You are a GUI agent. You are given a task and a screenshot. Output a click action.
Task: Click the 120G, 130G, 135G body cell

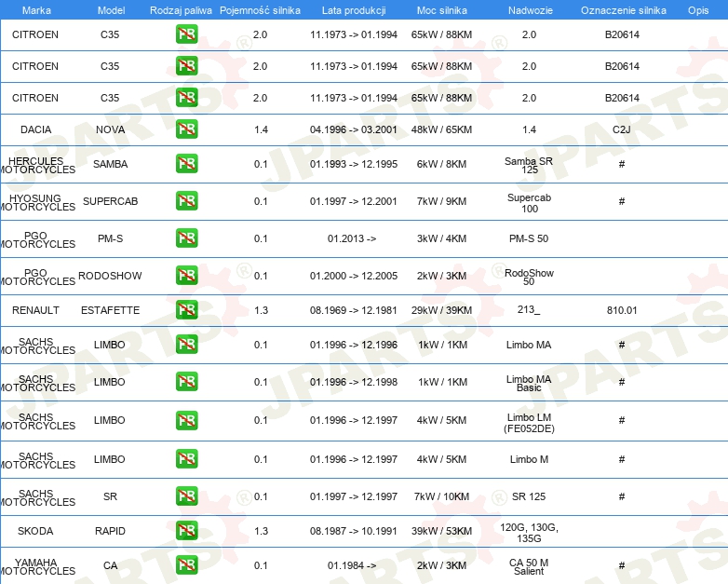pyautogui.click(x=530, y=533)
